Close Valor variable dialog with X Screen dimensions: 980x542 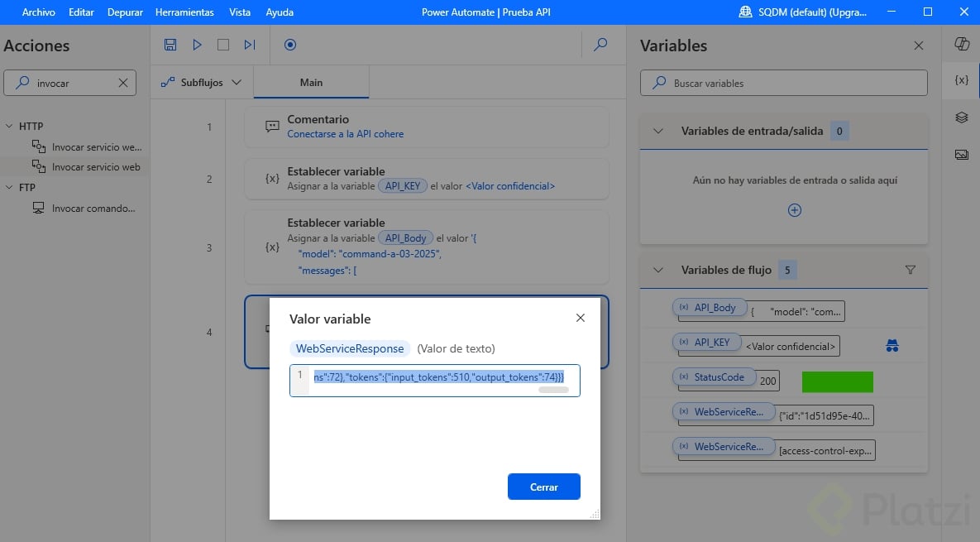click(580, 319)
